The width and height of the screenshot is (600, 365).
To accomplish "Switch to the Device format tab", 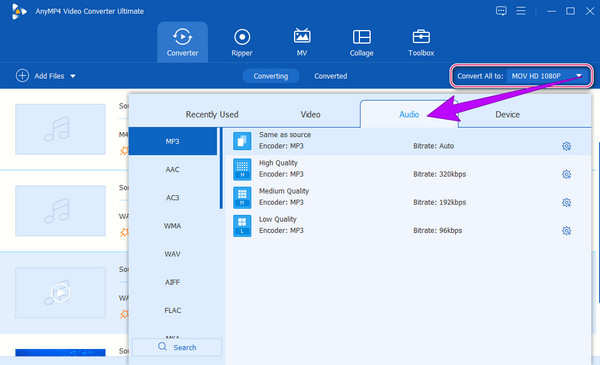I will pos(507,114).
